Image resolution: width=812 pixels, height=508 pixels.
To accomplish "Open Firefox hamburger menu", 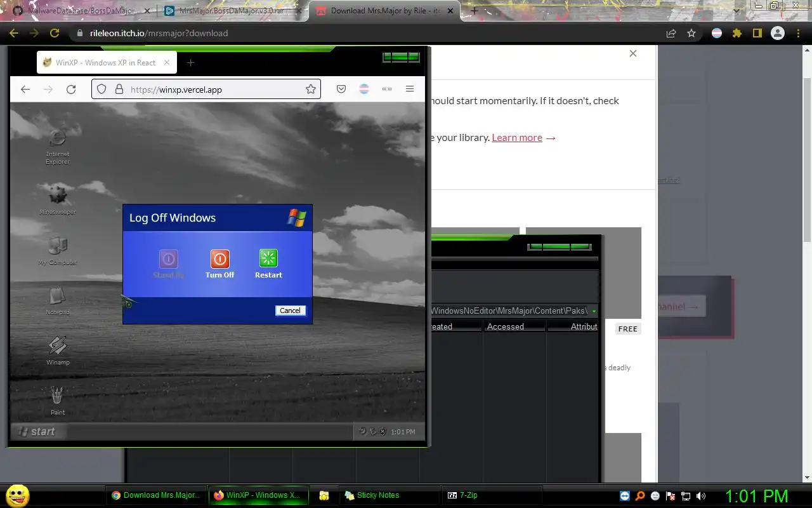I will (410, 90).
